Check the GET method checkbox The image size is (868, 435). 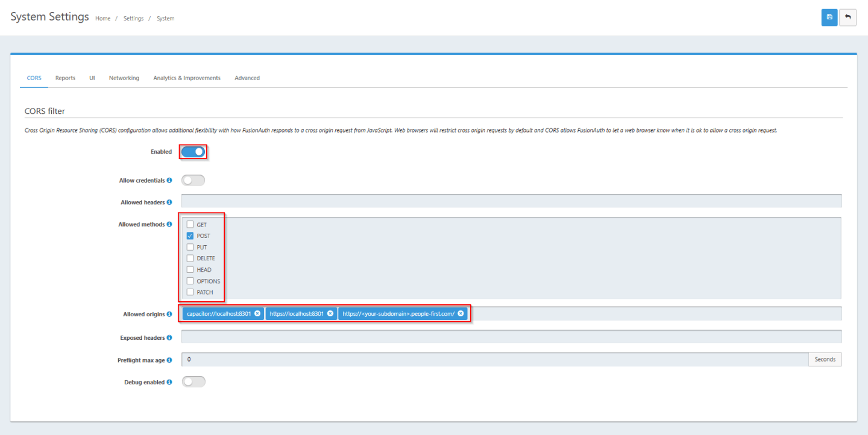coord(190,224)
